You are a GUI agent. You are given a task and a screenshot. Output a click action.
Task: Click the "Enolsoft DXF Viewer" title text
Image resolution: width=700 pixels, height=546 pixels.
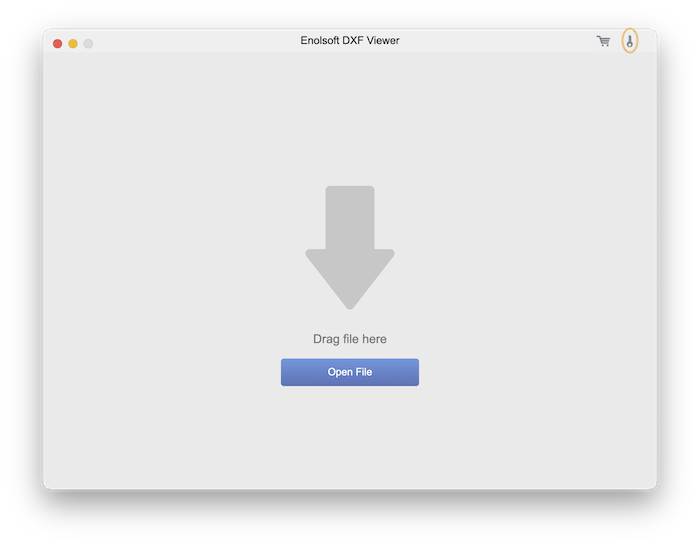click(x=350, y=40)
